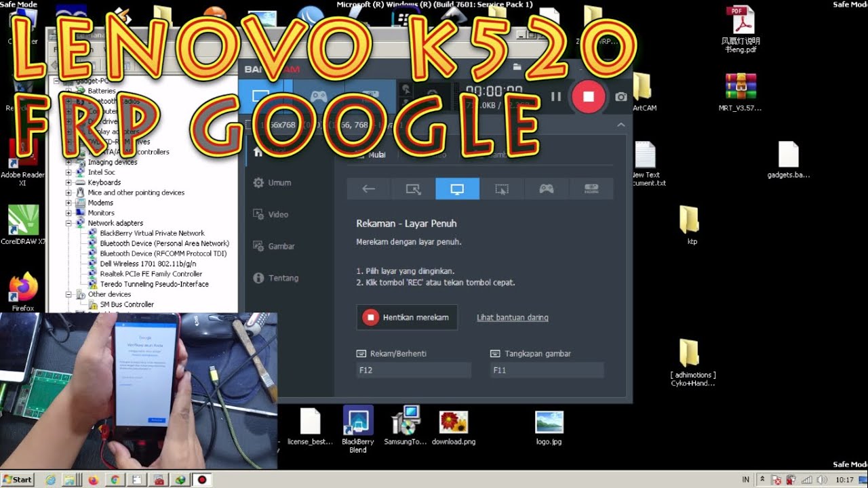Select MRT_V3.57 archive desktop icon
Viewport: 868px width, 488px height.
pos(740,93)
